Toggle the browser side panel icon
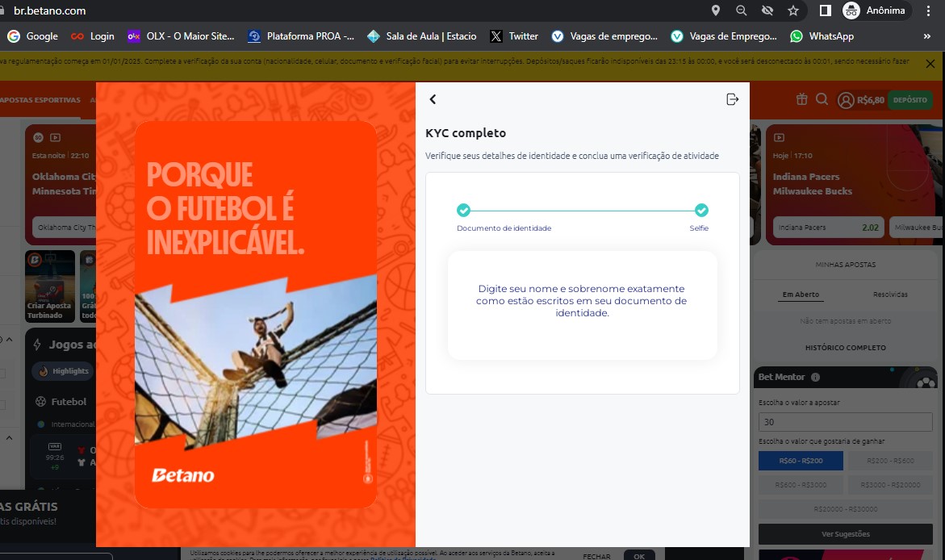 click(825, 10)
